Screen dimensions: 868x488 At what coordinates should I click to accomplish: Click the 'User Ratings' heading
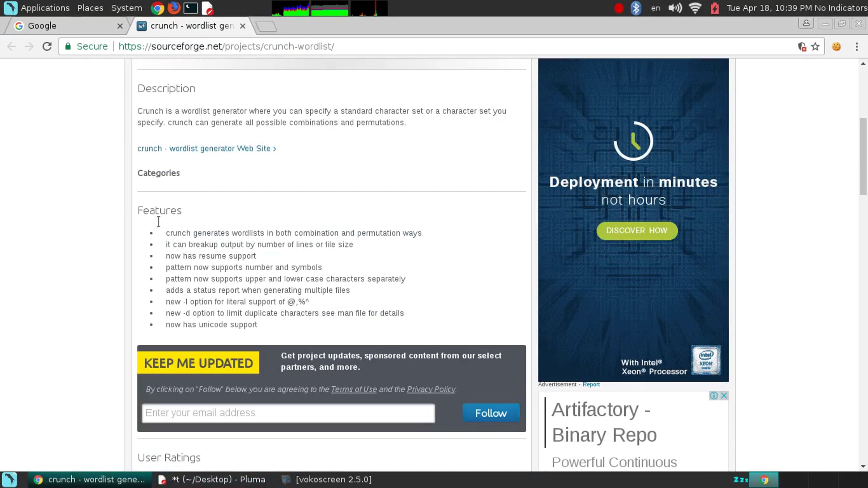pos(169,458)
